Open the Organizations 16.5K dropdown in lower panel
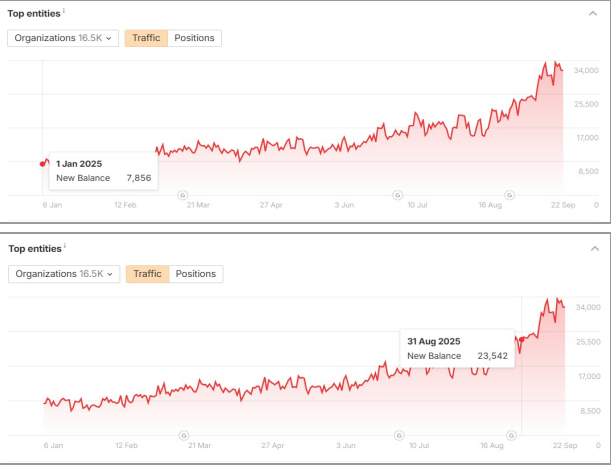The width and height of the screenshot is (611, 467). pos(64,274)
